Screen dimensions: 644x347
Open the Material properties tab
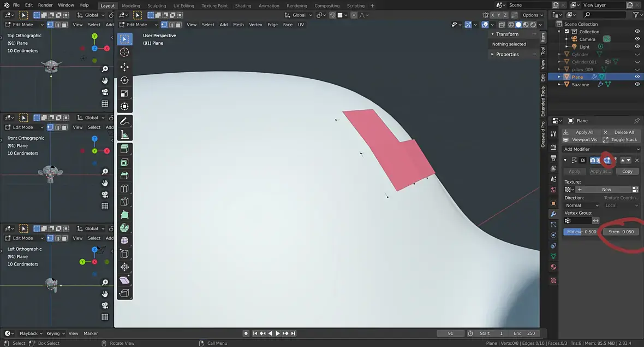(x=553, y=267)
